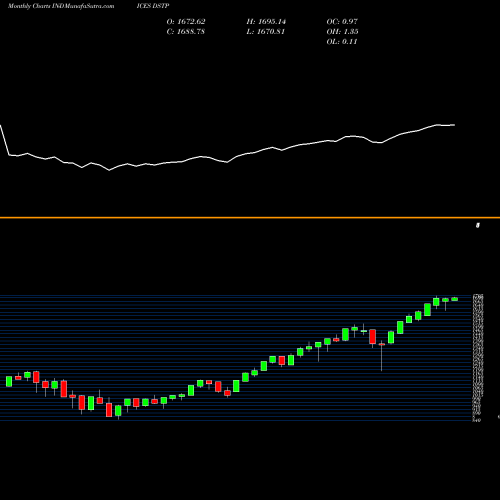Click the 'Monthly Charts' title text

pyautogui.click(x=29, y=6)
